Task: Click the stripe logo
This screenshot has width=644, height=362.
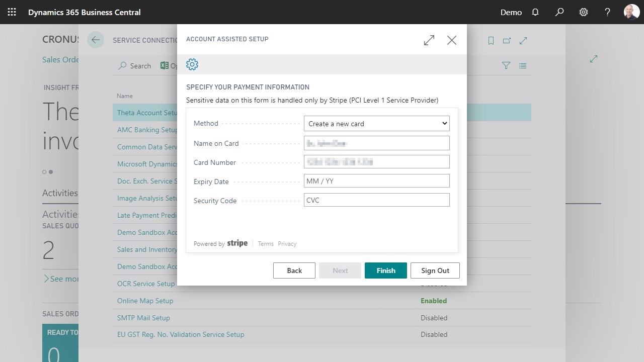Action: [237, 243]
